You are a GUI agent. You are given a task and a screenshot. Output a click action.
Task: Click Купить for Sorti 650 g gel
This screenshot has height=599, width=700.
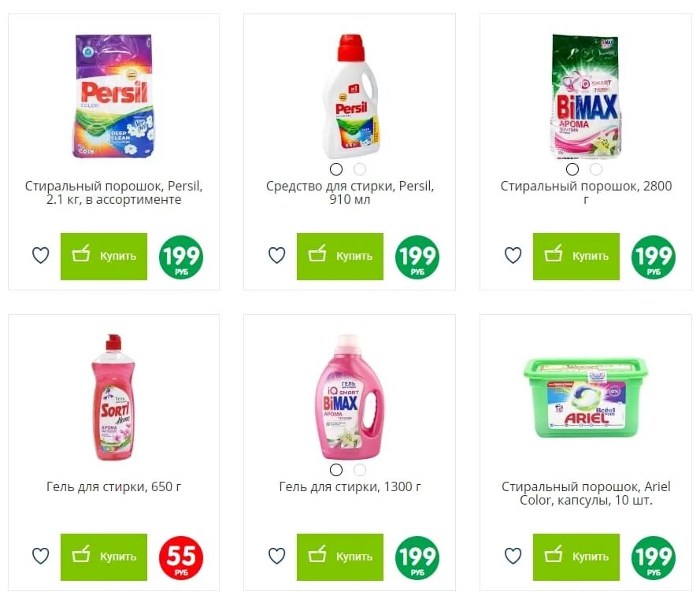[104, 557]
